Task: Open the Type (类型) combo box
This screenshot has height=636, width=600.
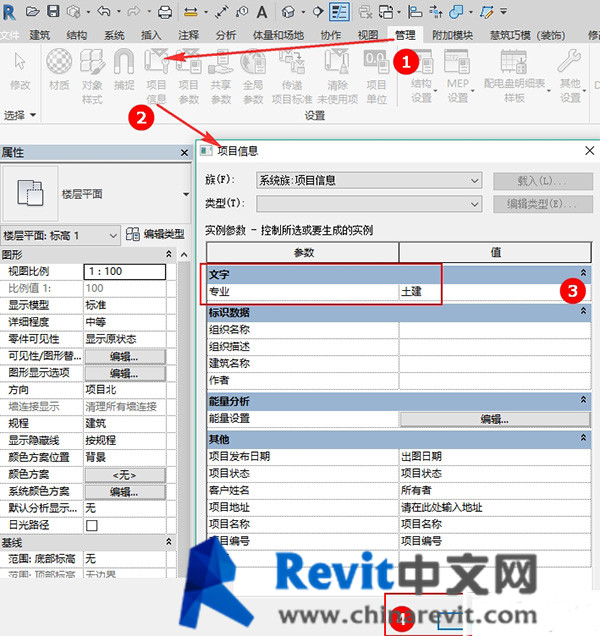Action: tap(369, 204)
